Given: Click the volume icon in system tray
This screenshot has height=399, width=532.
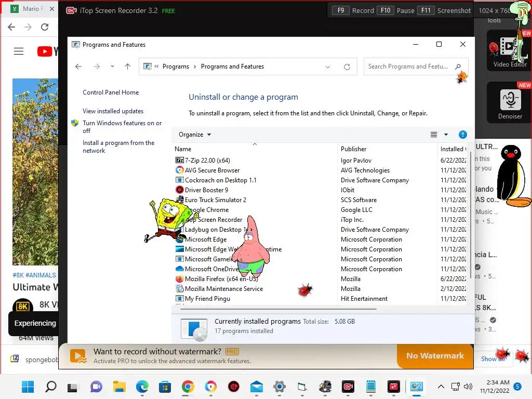Looking at the screenshot, I should (468, 387).
